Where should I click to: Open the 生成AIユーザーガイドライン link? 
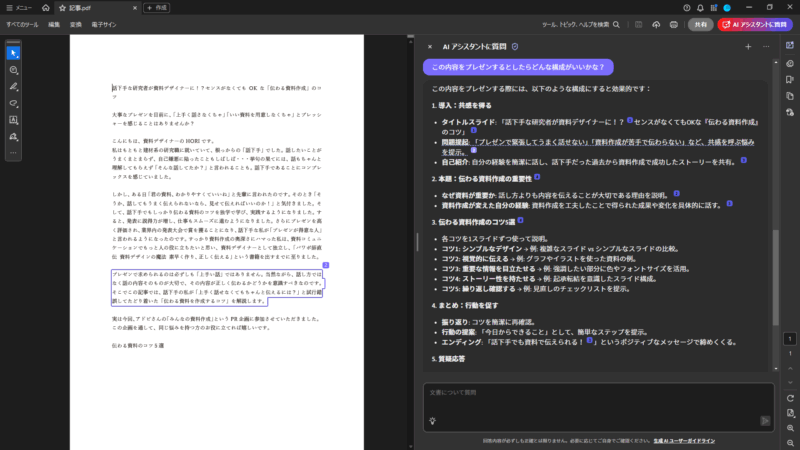click(685, 440)
